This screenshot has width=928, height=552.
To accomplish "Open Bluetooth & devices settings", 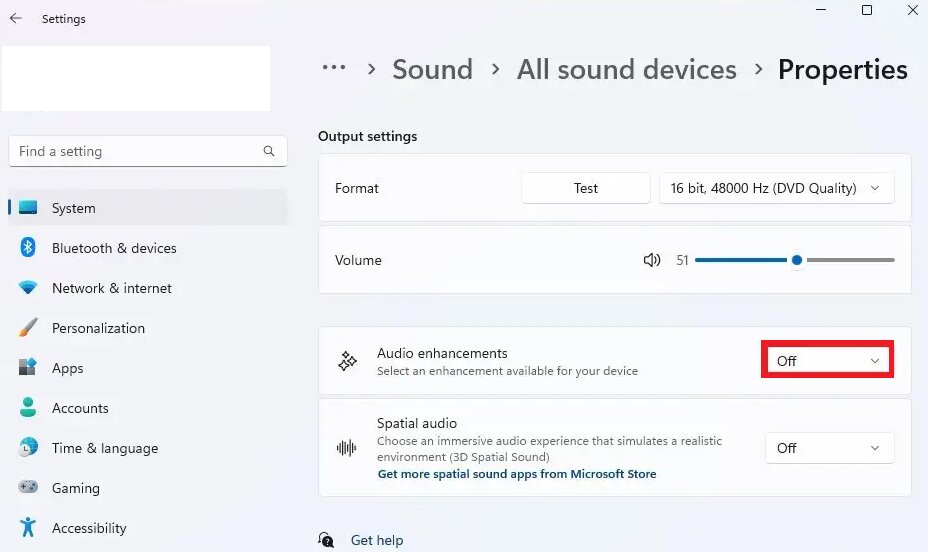I will tap(148, 248).
